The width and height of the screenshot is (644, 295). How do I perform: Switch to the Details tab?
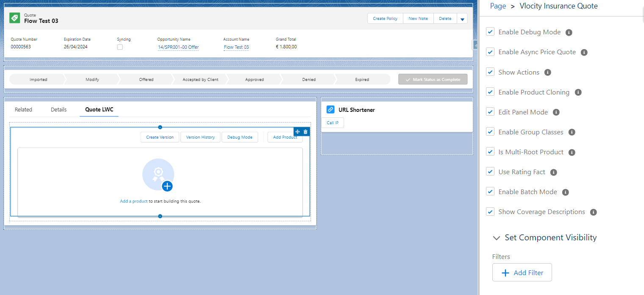[58, 109]
